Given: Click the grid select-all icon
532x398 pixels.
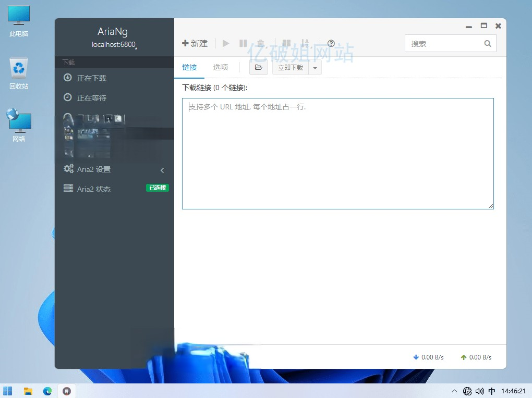Looking at the screenshot, I should (x=287, y=43).
